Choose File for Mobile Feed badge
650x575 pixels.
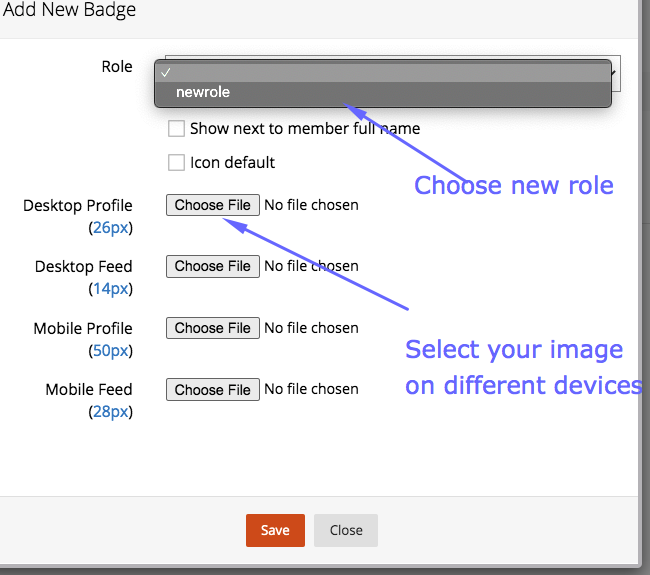point(213,389)
